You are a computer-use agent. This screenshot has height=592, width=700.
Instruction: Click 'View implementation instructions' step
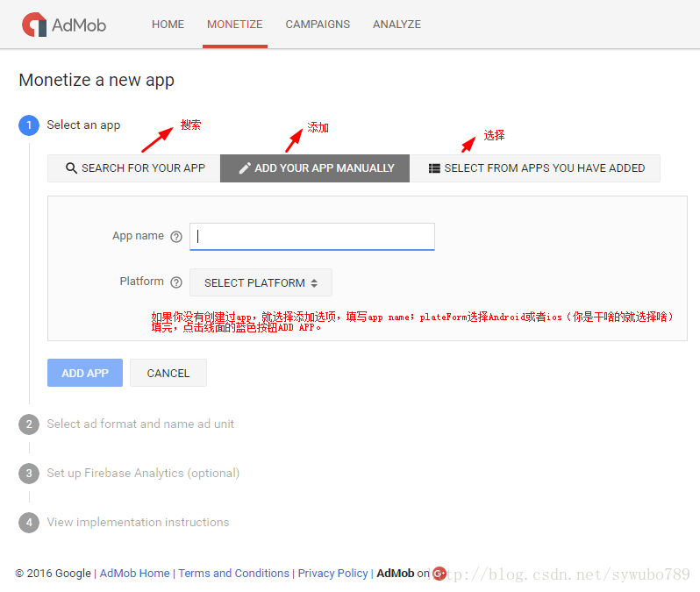(x=138, y=522)
